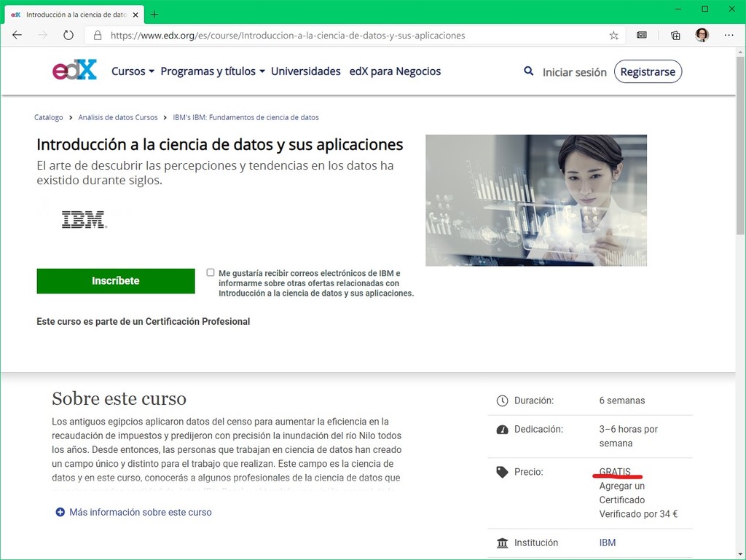Check the IBM email offers checkbox
The height and width of the screenshot is (560, 746).
coord(210,272)
